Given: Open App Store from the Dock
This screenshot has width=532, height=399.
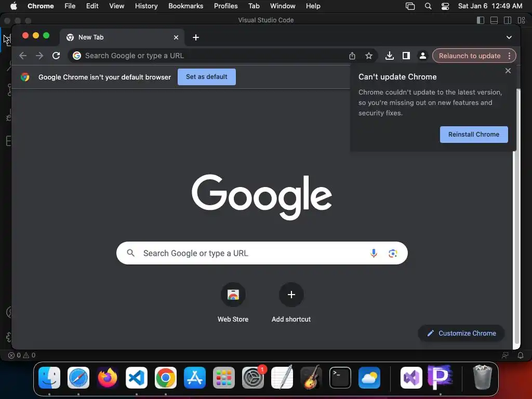Looking at the screenshot, I should point(195,378).
